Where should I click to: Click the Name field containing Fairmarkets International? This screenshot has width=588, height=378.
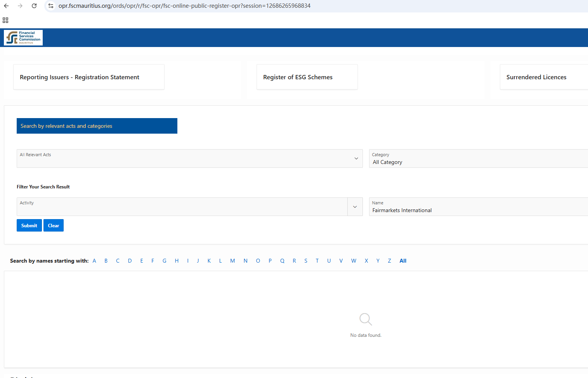click(479, 207)
